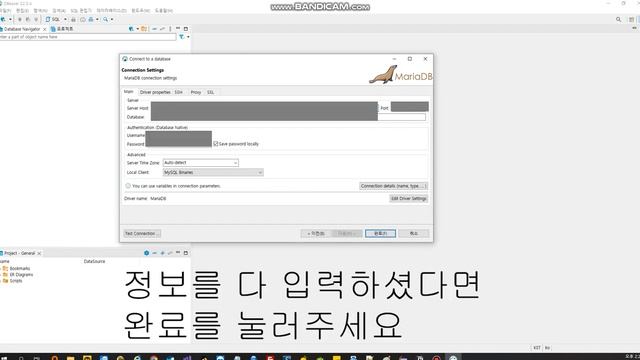Open the SSL tab

[211, 92]
